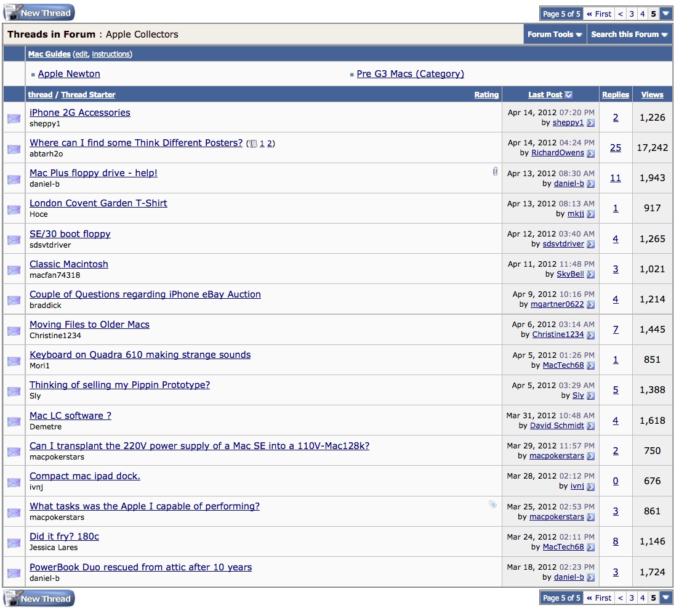This screenshot has width=679, height=616.
Task: Click the New Thread button at the top
Action: (38, 12)
